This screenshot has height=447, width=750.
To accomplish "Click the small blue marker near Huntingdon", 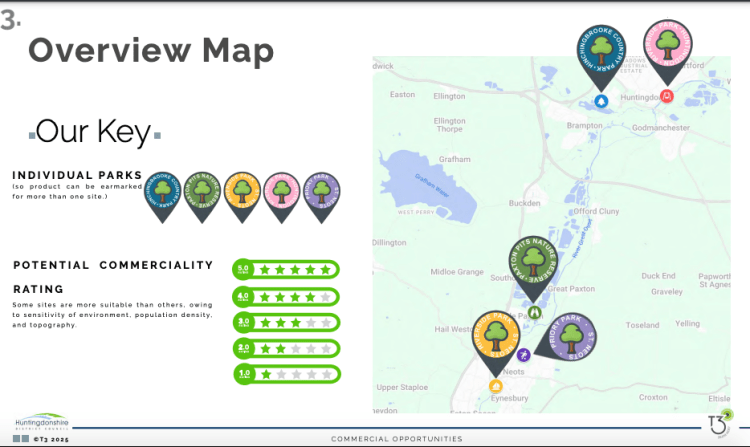I will tap(601, 101).
